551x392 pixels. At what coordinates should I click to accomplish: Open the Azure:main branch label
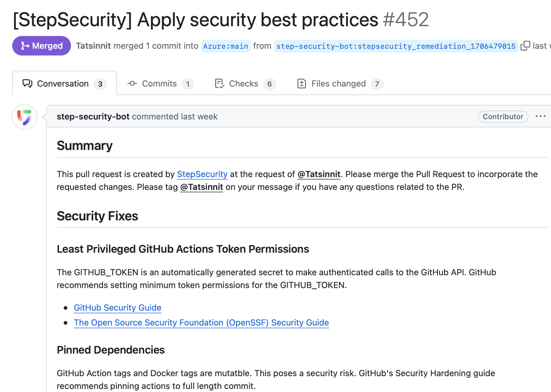(226, 46)
